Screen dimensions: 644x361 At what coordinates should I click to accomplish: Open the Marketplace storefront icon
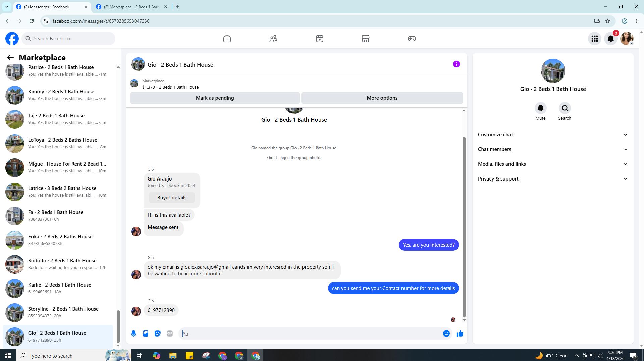pyautogui.click(x=366, y=39)
